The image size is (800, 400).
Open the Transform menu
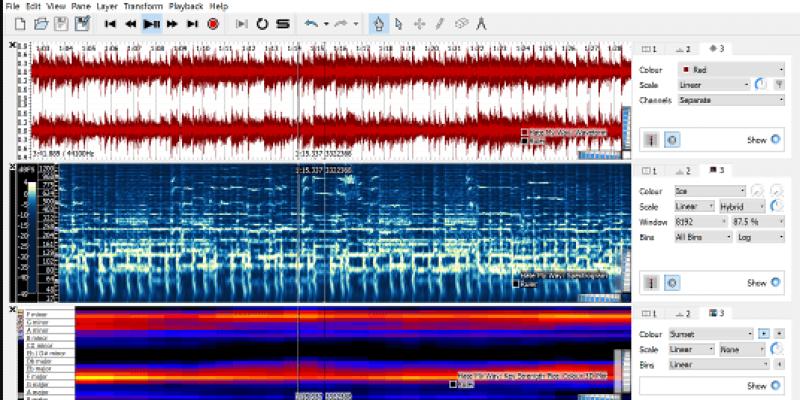pyautogui.click(x=143, y=6)
